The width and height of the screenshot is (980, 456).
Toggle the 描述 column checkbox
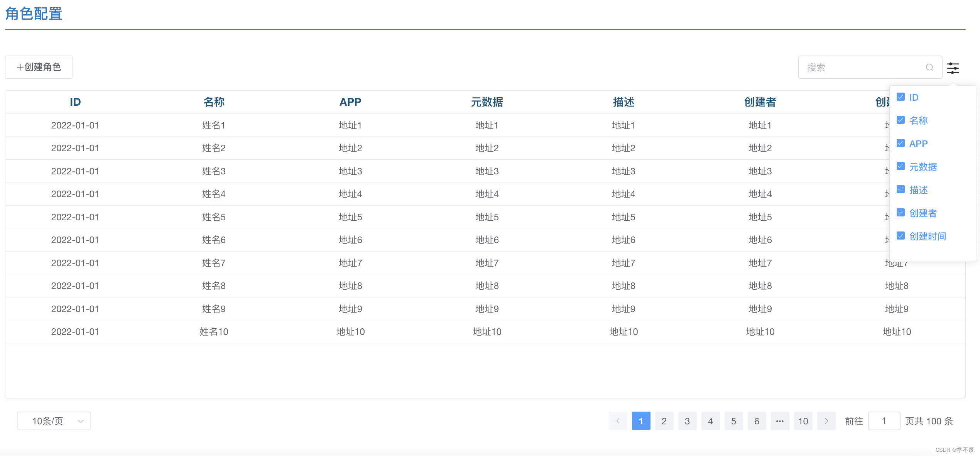(x=901, y=189)
